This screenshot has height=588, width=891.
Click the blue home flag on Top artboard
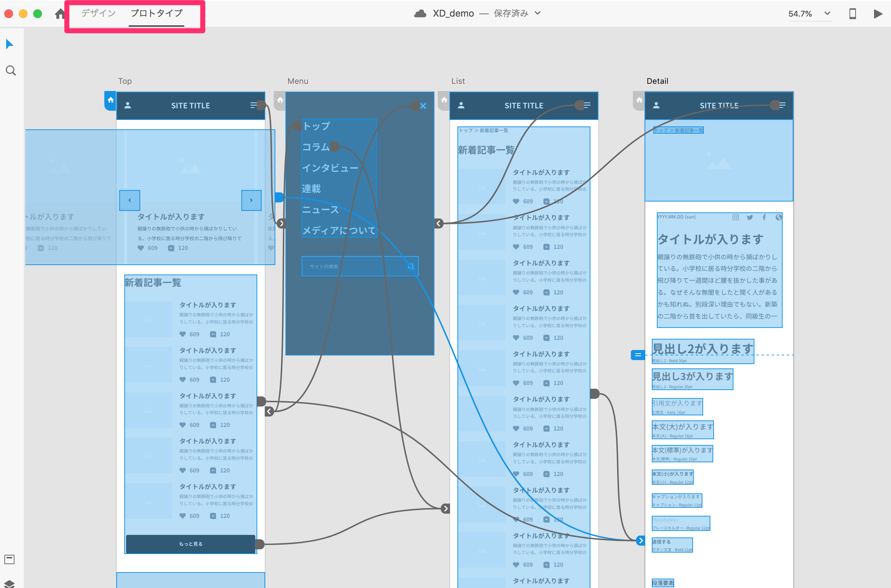[110, 100]
